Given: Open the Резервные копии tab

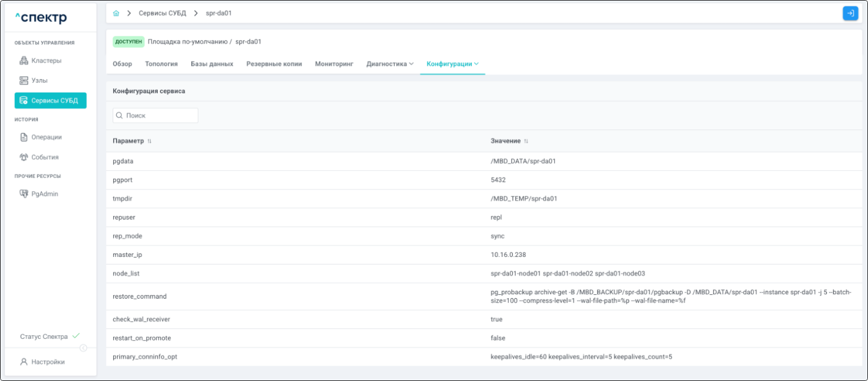Looking at the screenshot, I should 274,64.
